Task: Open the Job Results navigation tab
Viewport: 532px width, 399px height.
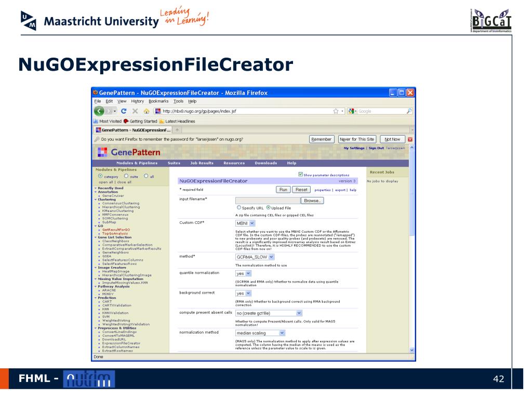Action: (202, 163)
